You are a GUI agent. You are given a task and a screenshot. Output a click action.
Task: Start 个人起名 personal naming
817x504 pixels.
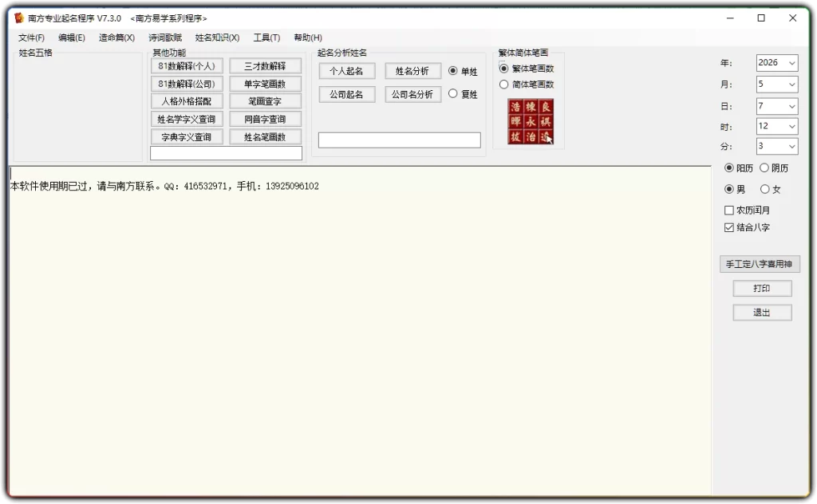tap(346, 71)
